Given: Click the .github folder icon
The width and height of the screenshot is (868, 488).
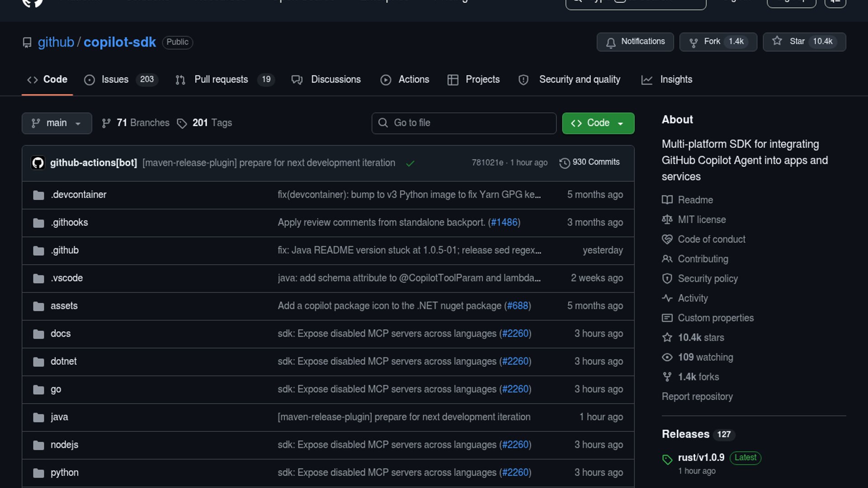Looking at the screenshot, I should [38, 251].
